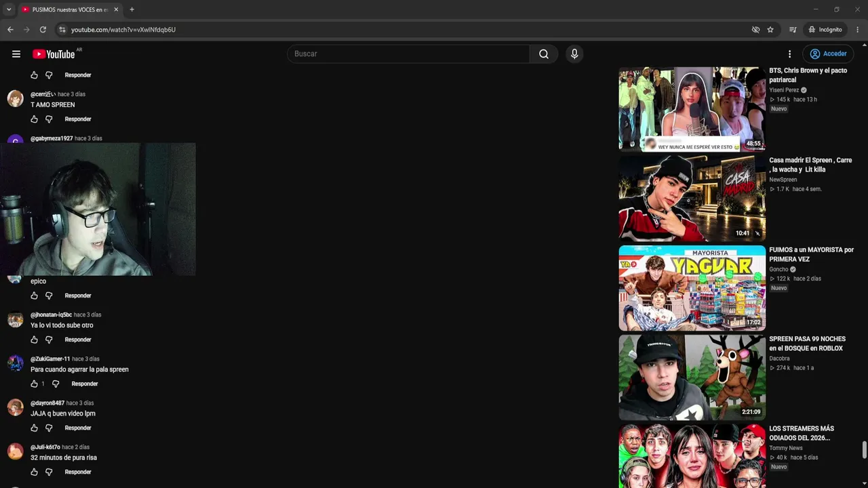868x488 pixels.
Task: Click @dayron8487 profile avatar
Action: (x=15, y=407)
